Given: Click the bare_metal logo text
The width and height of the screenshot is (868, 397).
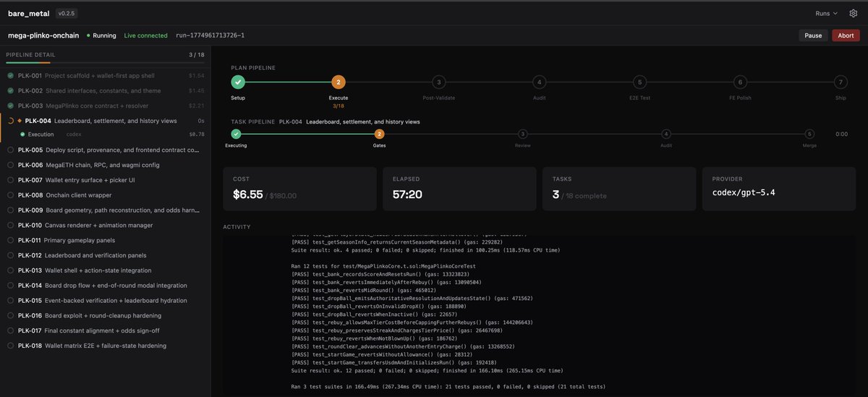Looking at the screenshot, I should click(x=29, y=13).
